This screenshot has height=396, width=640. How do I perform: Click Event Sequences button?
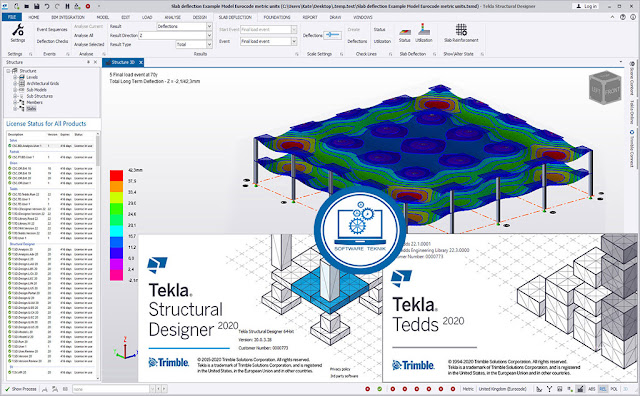[x=52, y=29]
